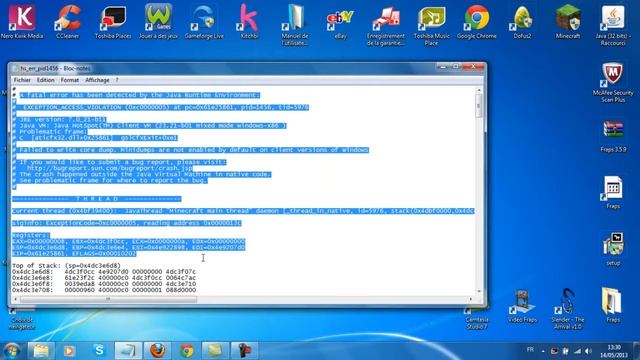Click the FR language indicator
640x360 pixels.
pyautogui.click(x=530, y=350)
